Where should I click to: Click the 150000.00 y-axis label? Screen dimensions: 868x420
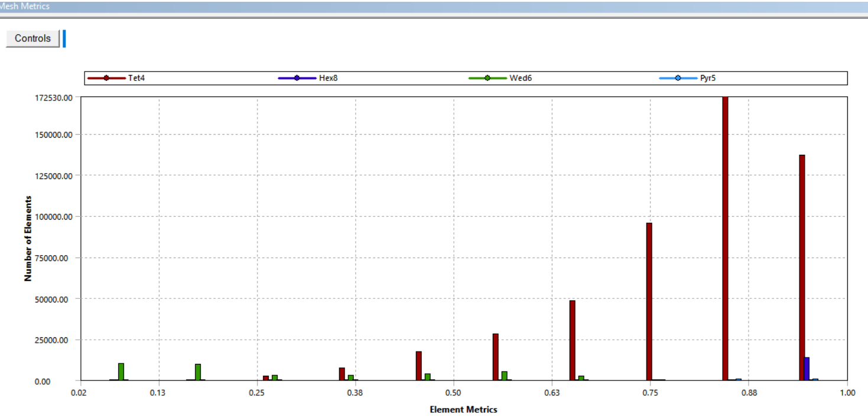pyautogui.click(x=55, y=135)
